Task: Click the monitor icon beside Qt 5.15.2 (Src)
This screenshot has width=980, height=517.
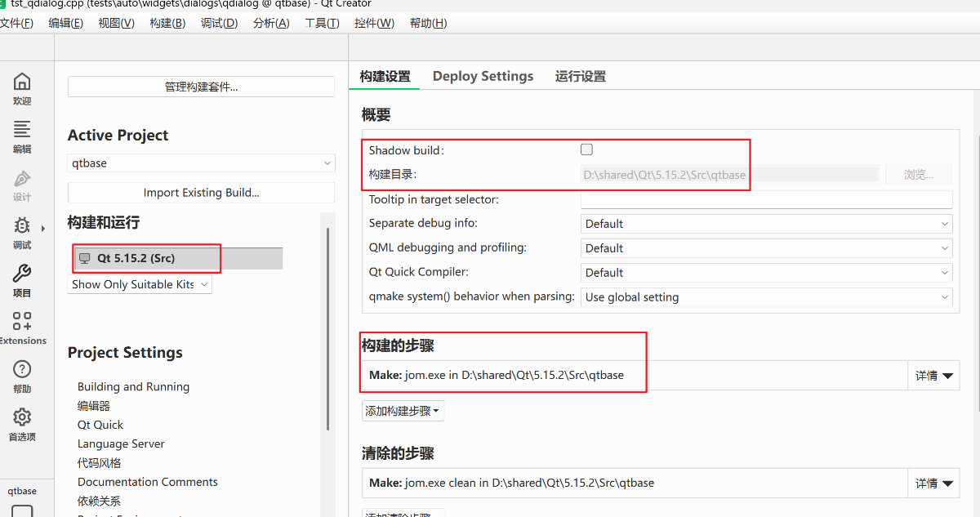Action: [x=84, y=258]
